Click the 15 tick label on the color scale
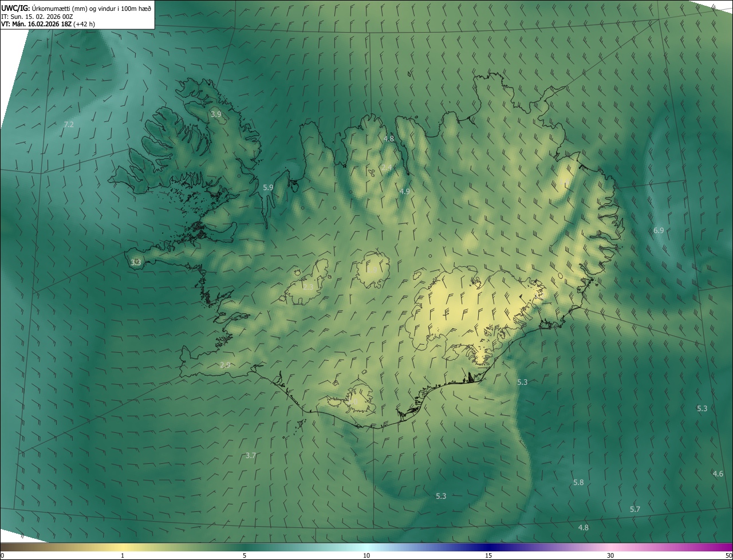 [488, 556]
